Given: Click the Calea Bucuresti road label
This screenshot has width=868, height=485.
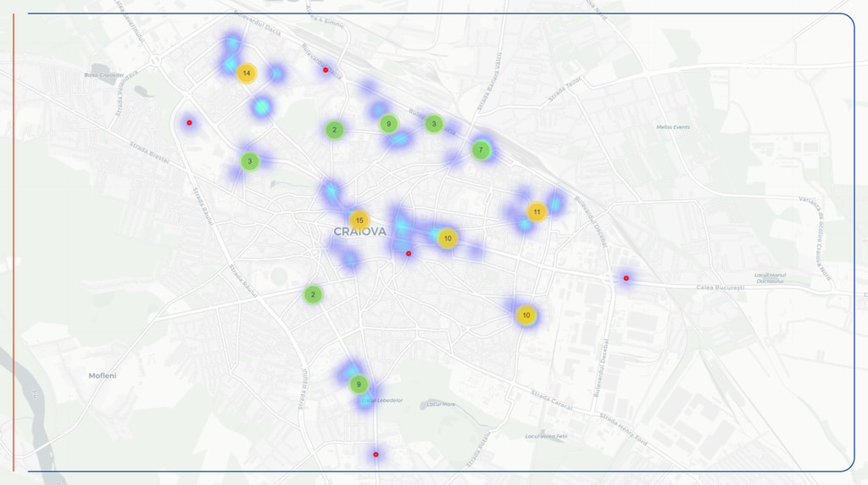Looking at the screenshot, I should pyautogui.click(x=721, y=287).
